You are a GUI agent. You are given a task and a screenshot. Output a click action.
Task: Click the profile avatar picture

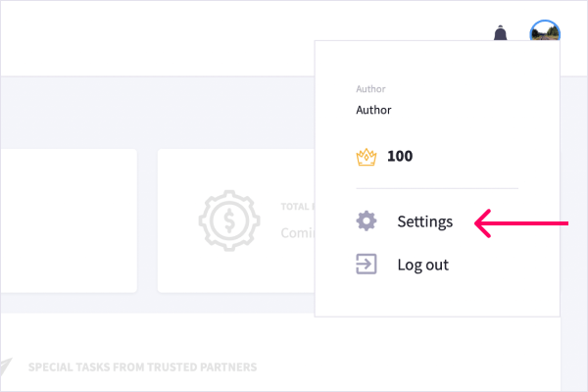tap(545, 30)
